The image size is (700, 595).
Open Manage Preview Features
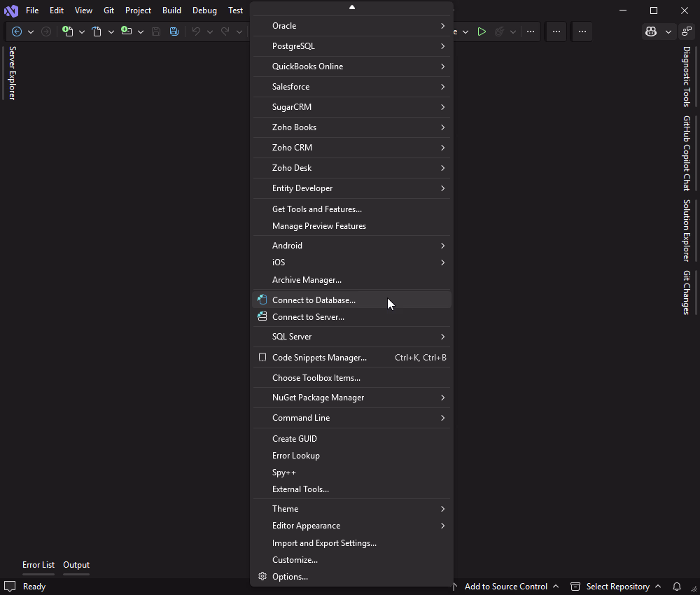[x=318, y=225]
